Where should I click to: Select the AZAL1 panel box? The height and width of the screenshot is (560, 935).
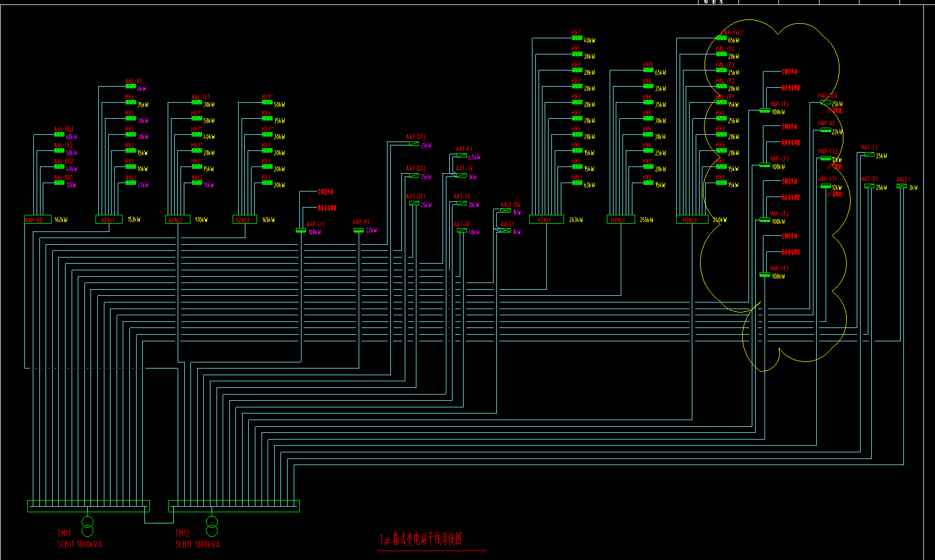(109, 220)
